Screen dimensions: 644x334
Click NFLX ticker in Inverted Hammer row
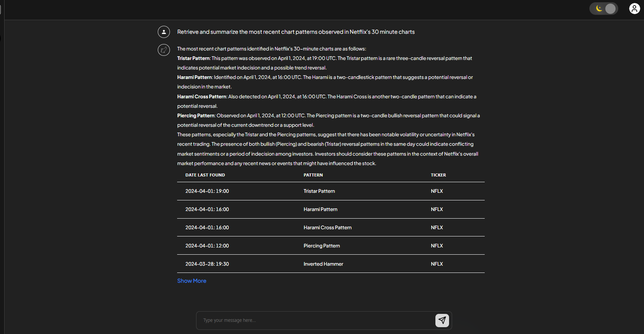(437, 264)
